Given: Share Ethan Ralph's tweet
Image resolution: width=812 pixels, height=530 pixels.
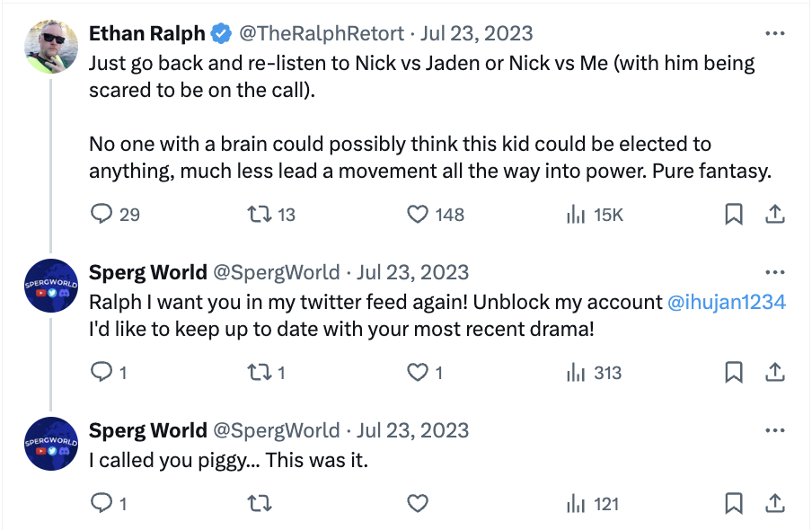Looking at the screenshot, I should (775, 215).
